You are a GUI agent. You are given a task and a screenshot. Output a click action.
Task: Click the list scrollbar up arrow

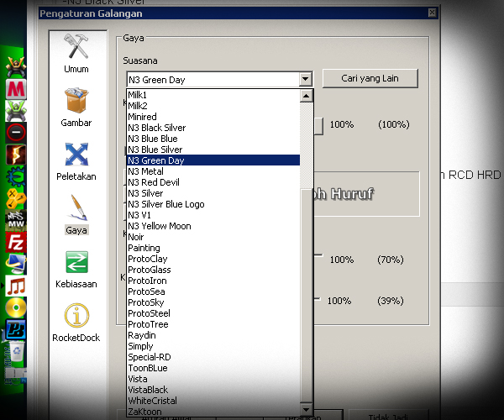(x=306, y=96)
